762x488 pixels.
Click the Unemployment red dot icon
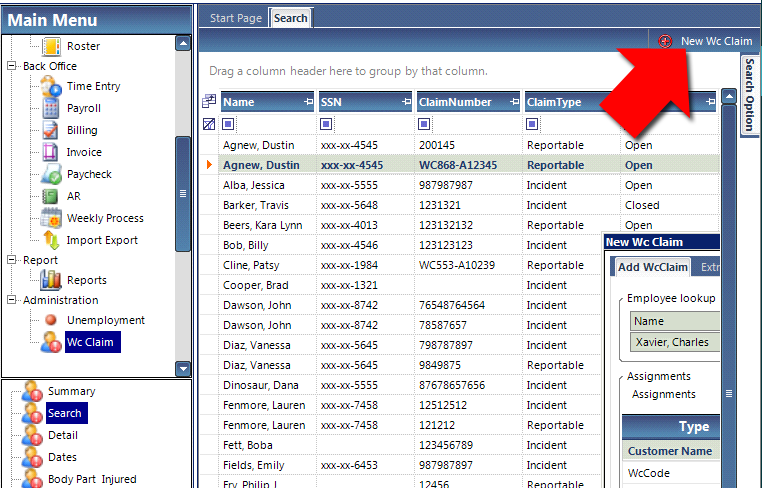(51, 320)
